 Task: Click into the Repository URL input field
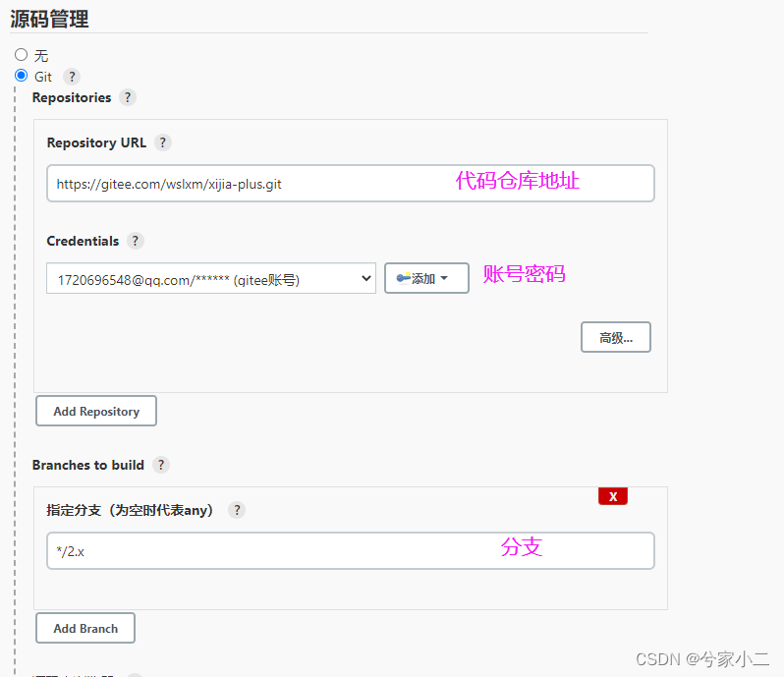pyautogui.click(x=351, y=184)
